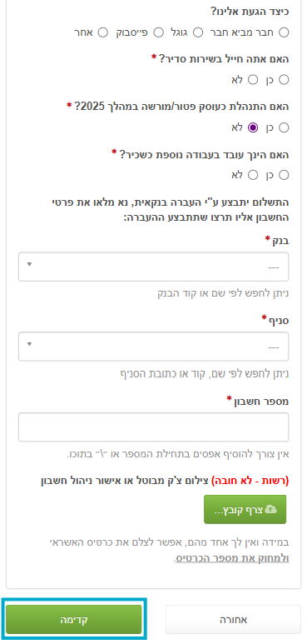307x644 pixels.
Task: Choose 'כן' for additional salaried job question
Action: pyautogui.click(x=284, y=176)
